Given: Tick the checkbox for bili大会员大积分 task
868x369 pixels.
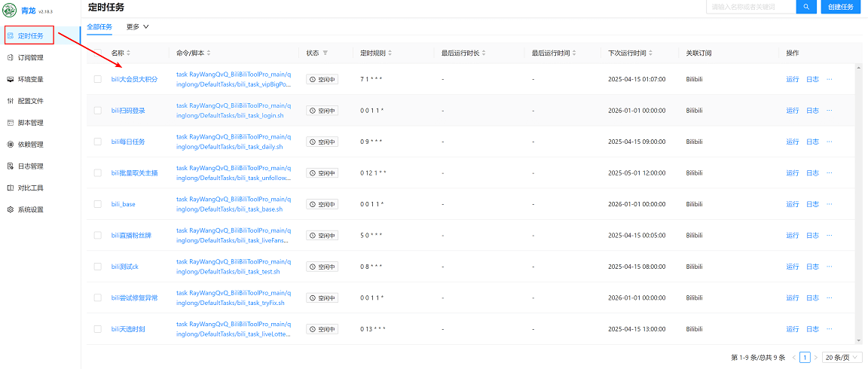Looking at the screenshot, I should click(x=97, y=79).
